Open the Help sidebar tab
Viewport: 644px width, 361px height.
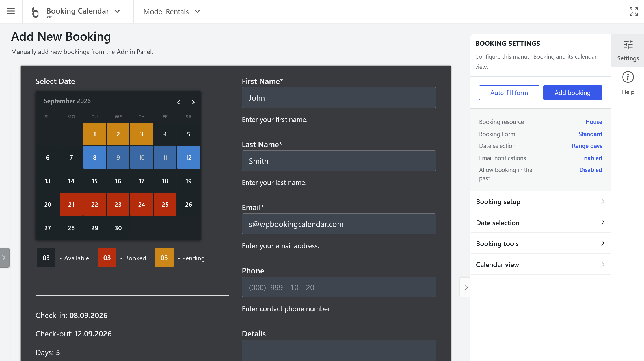coord(628,83)
